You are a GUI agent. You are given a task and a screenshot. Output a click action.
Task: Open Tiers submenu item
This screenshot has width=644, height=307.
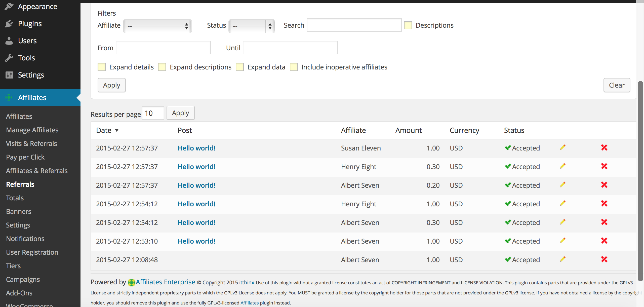tap(13, 266)
